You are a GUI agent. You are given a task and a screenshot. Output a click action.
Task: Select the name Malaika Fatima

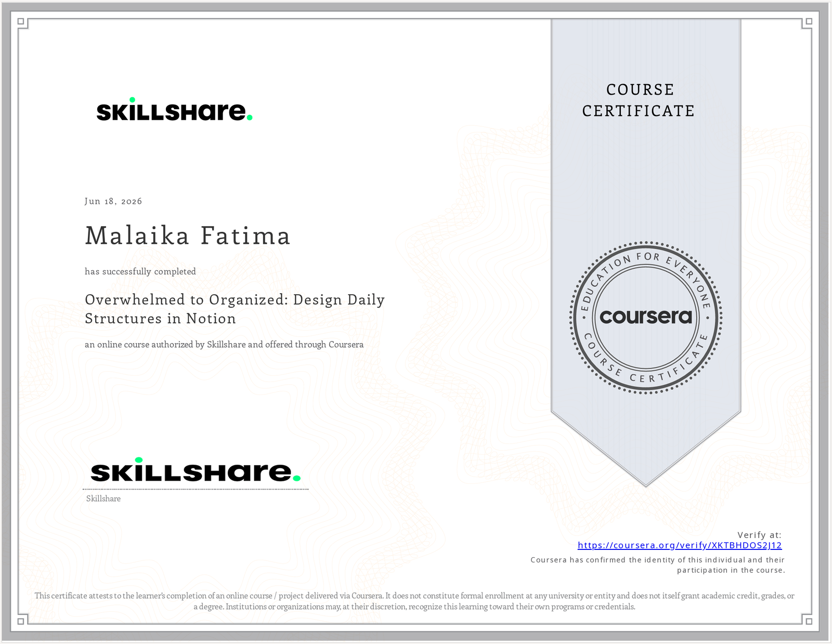tap(188, 235)
